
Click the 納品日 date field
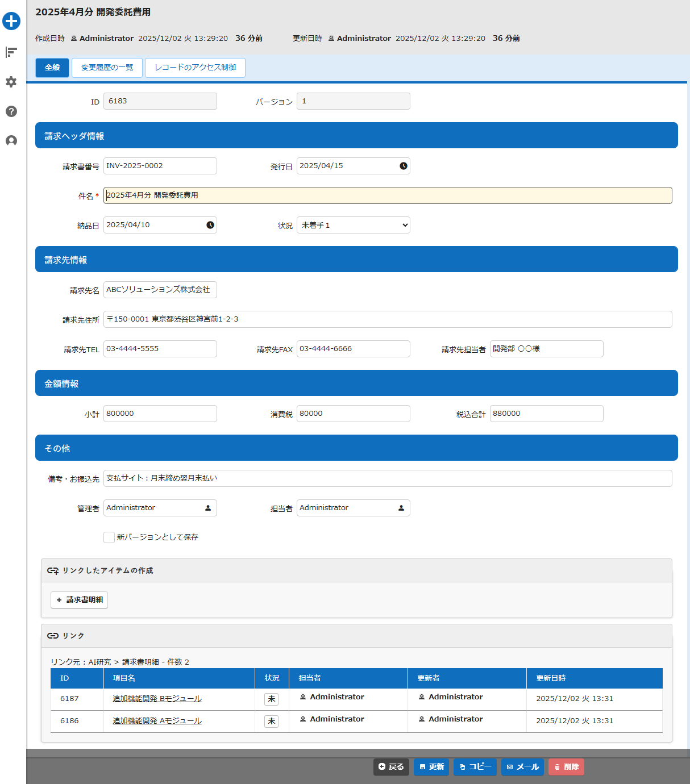pyautogui.click(x=160, y=225)
